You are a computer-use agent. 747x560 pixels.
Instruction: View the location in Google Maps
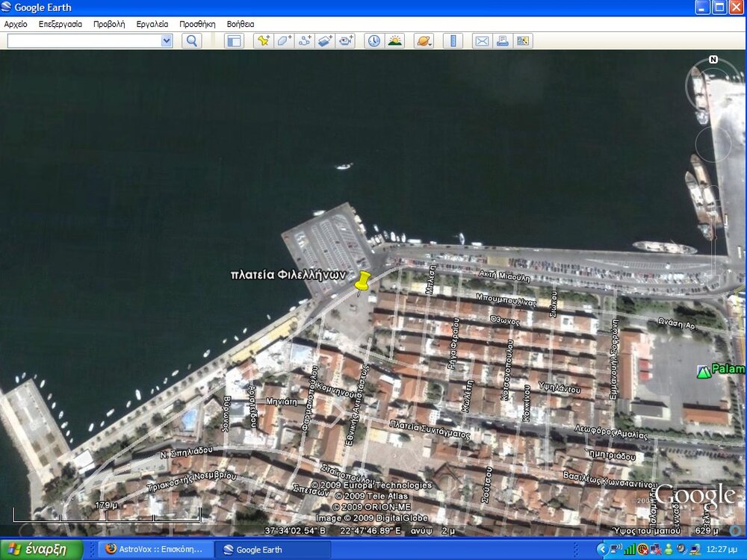point(523,41)
